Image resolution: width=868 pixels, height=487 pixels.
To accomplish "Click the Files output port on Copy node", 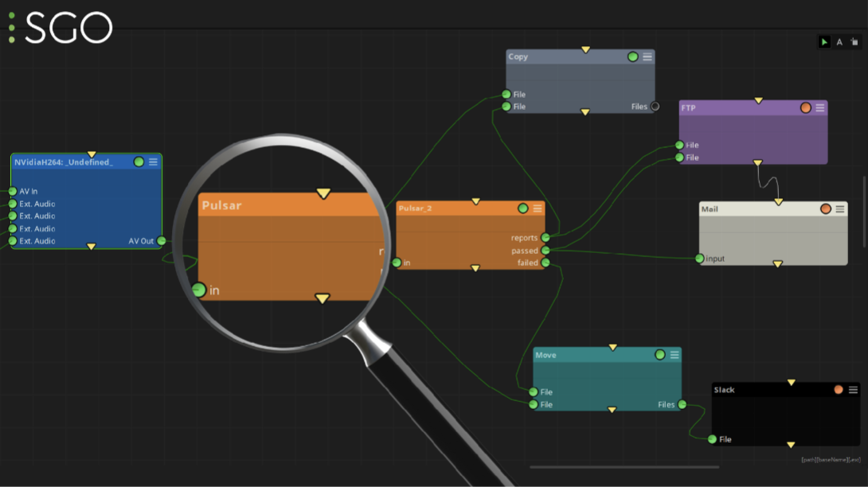I will [655, 107].
